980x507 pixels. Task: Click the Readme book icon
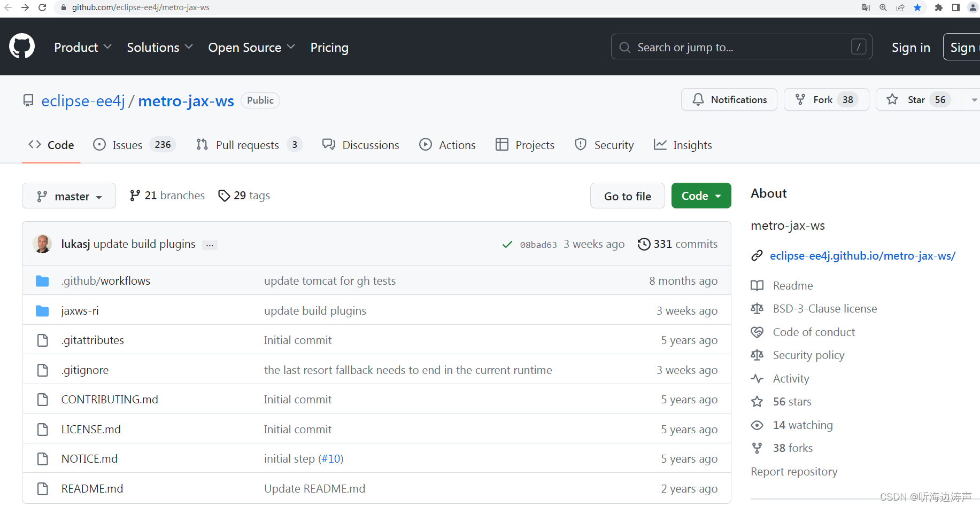tap(757, 285)
